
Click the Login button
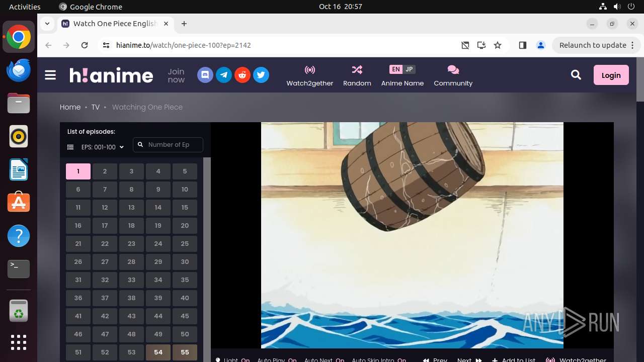point(611,75)
